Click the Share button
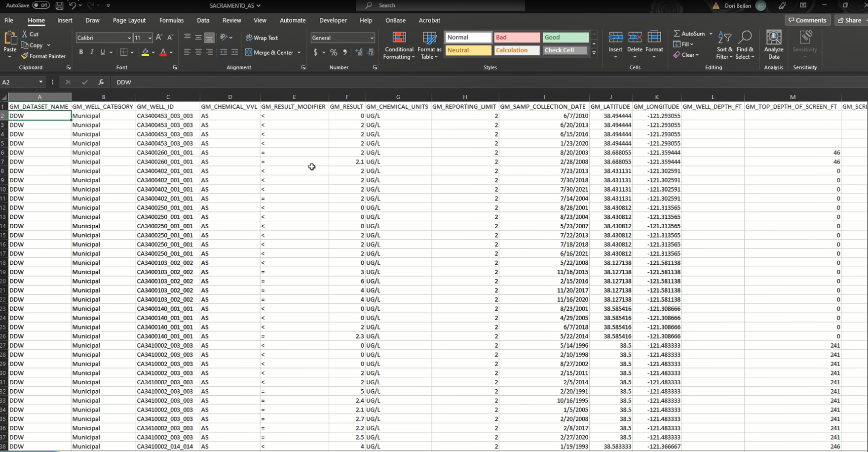Viewport: 868px width, 452px height. (x=851, y=20)
